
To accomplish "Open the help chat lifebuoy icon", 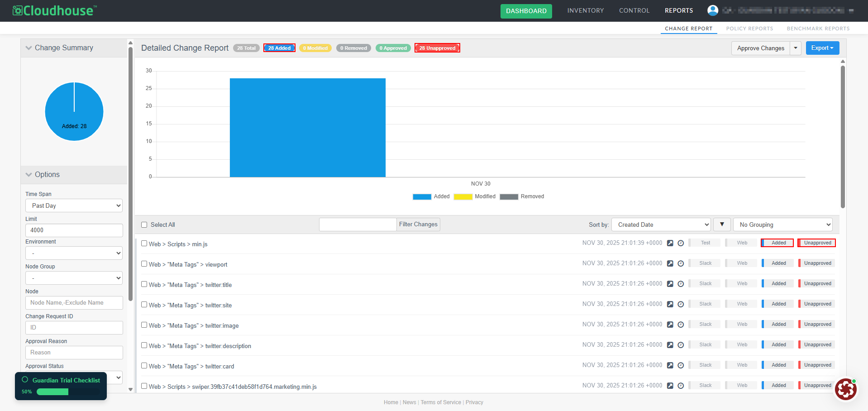I will (x=845, y=389).
